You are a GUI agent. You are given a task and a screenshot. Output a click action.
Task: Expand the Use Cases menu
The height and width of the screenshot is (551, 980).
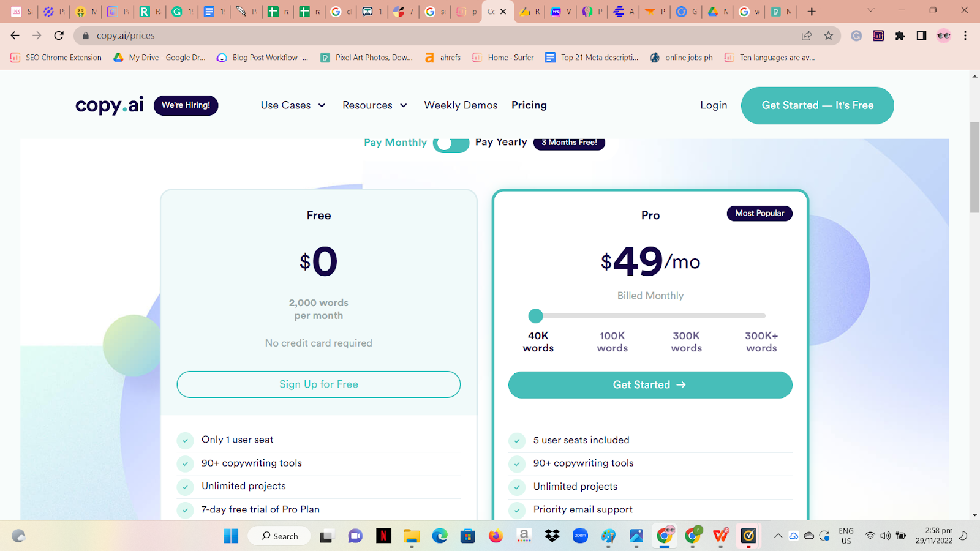click(x=293, y=105)
